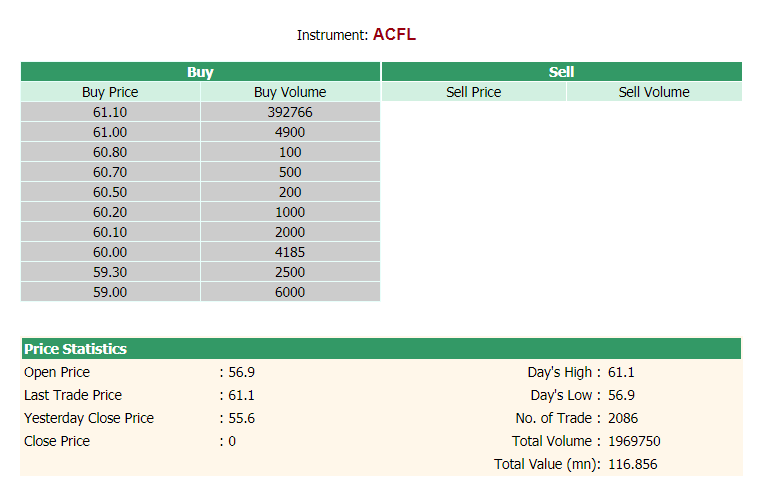
Task: Click the 6000 buy volume cell
Action: [x=290, y=292]
